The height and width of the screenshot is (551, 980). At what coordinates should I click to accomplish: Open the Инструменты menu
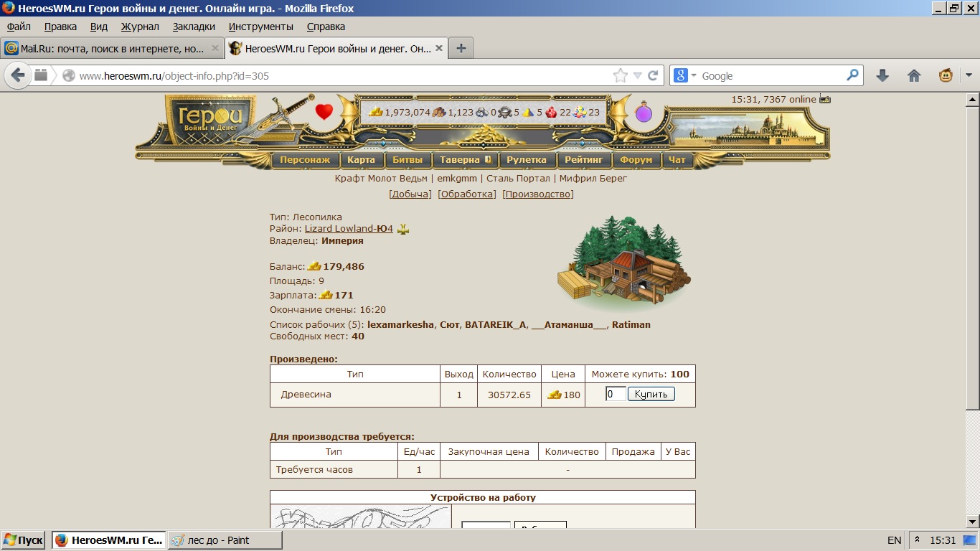(261, 27)
